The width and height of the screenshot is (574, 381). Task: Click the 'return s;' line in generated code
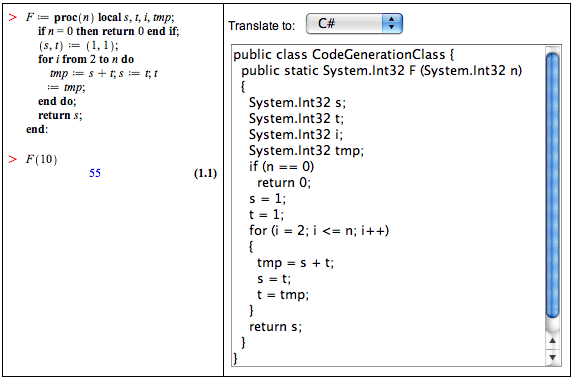pyautogui.click(x=275, y=326)
